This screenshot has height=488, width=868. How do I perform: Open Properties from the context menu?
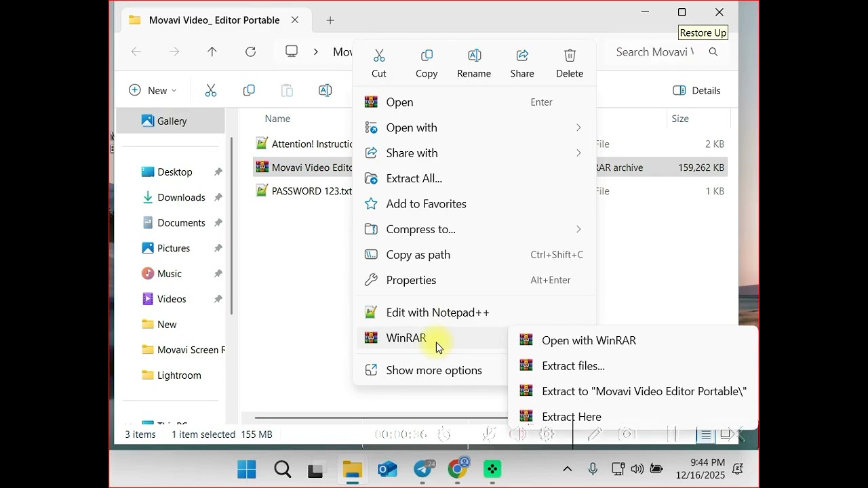point(474,280)
